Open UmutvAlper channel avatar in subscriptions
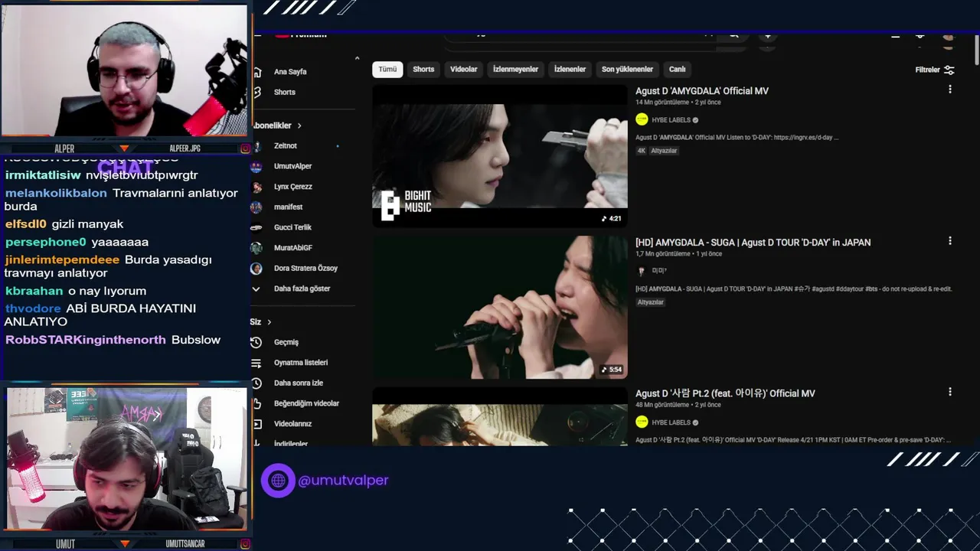Viewport: 980px width, 551px height. (x=256, y=166)
